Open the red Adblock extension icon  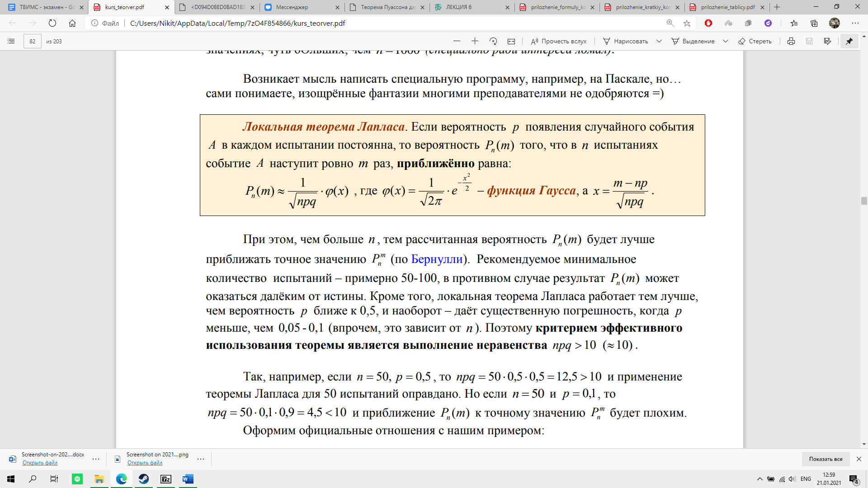point(708,23)
